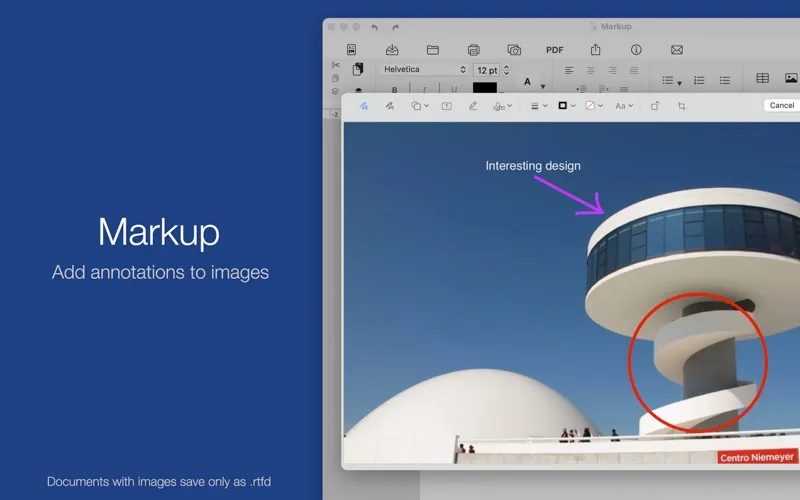
Task: Open the list style dropdown
Action: pos(672,81)
